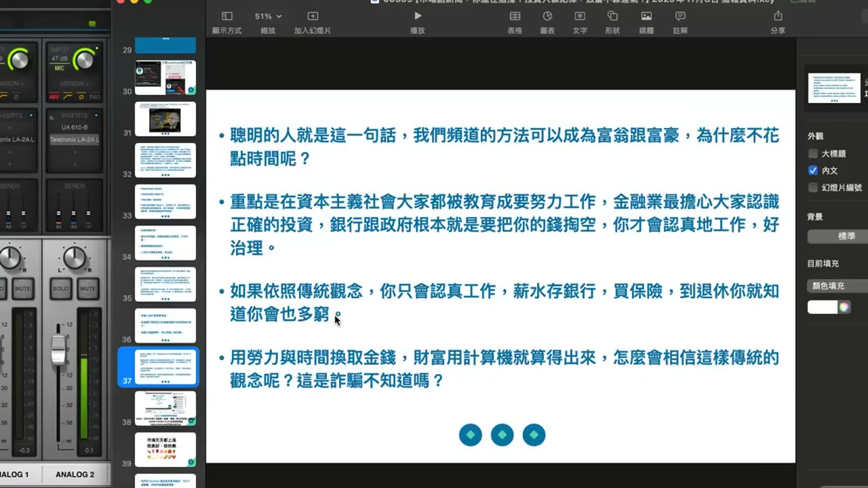The width and height of the screenshot is (868, 488).
Task: Select slide 38 thumbnail in navigator
Action: coord(165,408)
